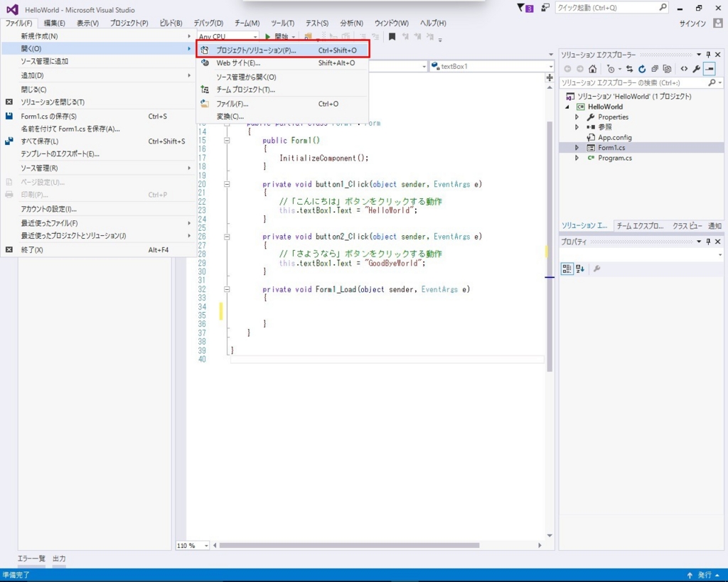728x582 pixels.
Task: Select 変換(C)... in Open submenu
Action: pyautogui.click(x=283, y=117)
